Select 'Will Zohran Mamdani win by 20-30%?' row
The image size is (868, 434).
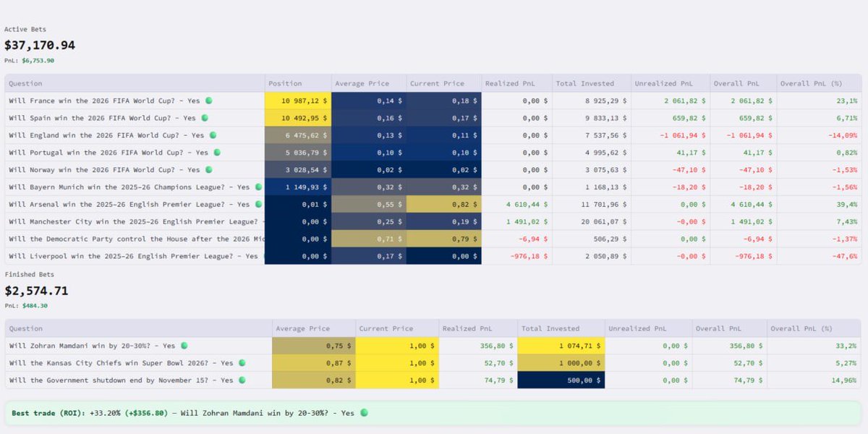point(433,346)
